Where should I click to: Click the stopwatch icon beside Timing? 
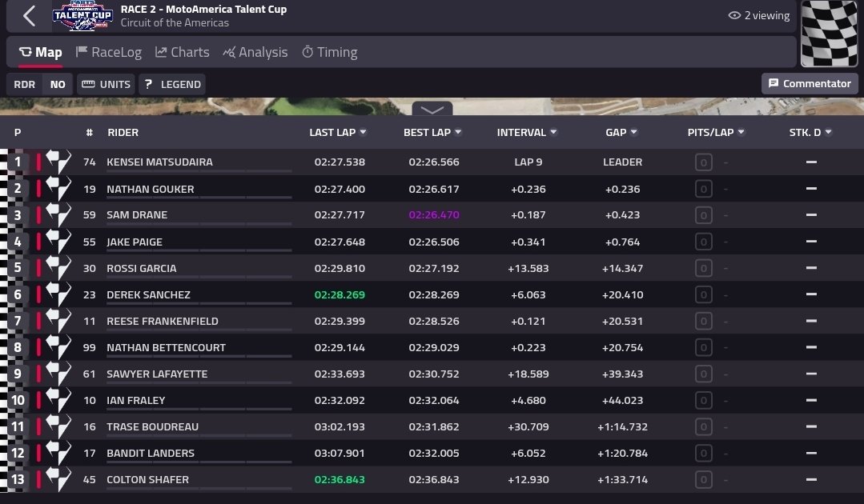pos(308,51)
